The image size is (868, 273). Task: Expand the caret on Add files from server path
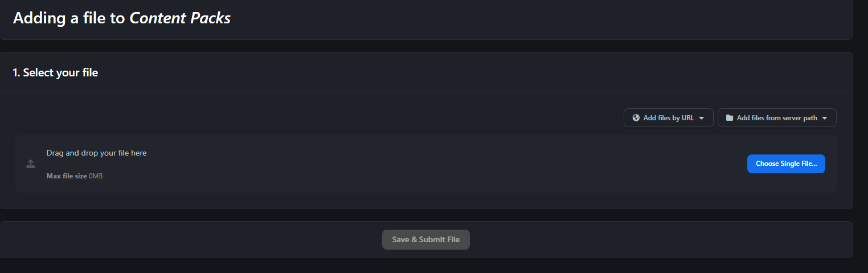click(x=824, y=118)
